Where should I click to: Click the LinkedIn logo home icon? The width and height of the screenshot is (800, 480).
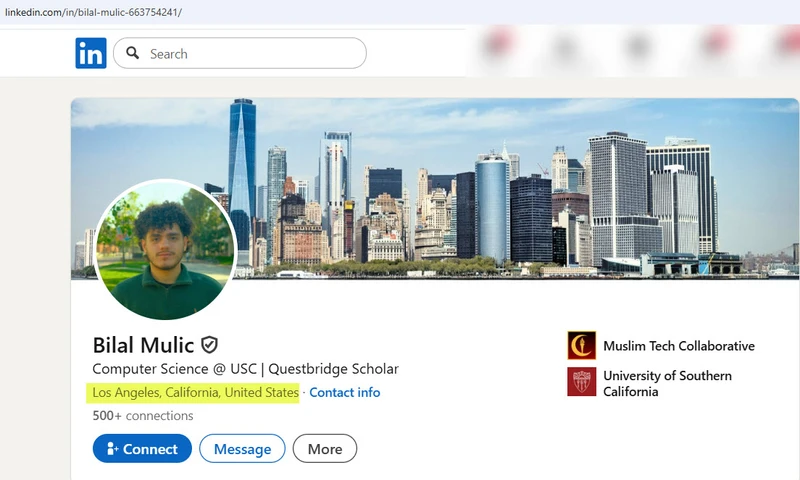click(91, 53)
